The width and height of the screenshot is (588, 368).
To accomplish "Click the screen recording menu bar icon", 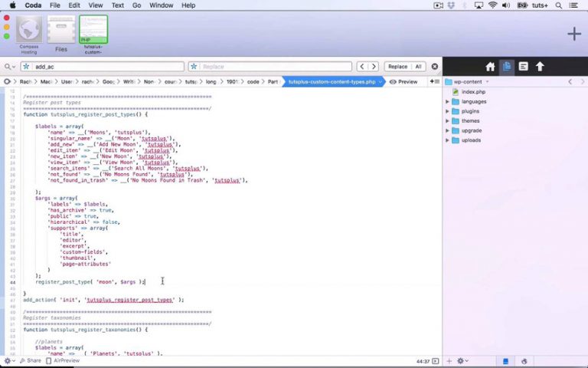I will pyautogui.click(x=438, y=5).
